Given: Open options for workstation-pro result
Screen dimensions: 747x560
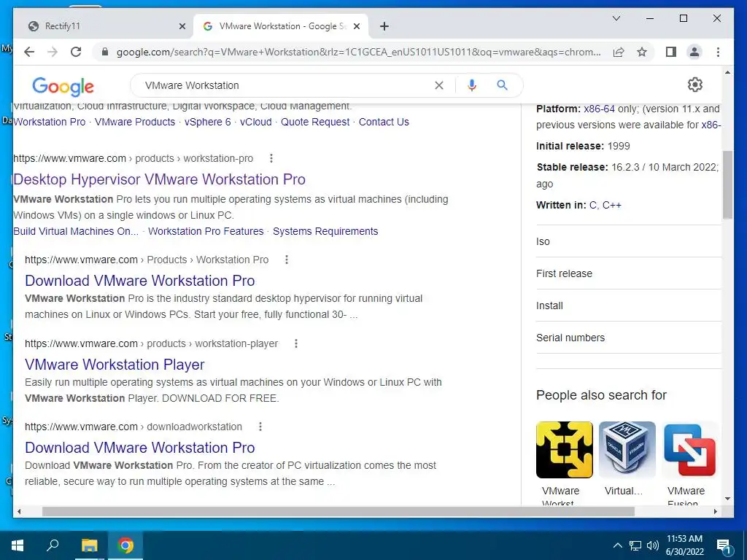Looking at the screenshot, I should [271, 158].
